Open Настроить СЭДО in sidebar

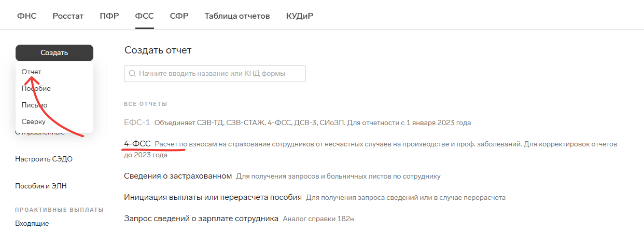pos(44,159)
